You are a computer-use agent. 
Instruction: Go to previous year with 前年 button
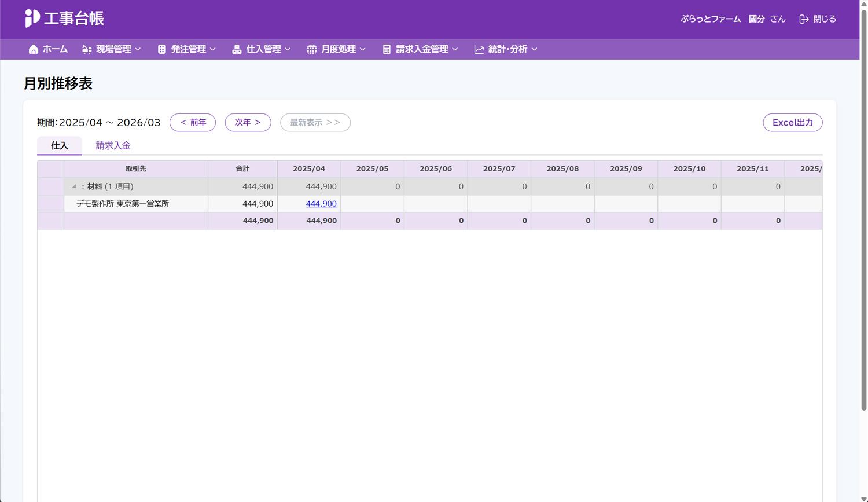click(193, 123)
